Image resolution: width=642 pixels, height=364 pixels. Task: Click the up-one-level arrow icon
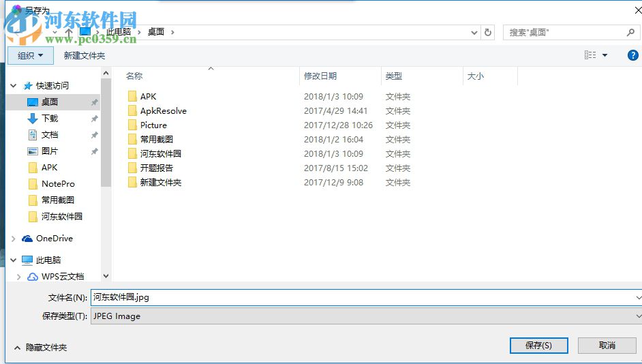tap(69, 32)
